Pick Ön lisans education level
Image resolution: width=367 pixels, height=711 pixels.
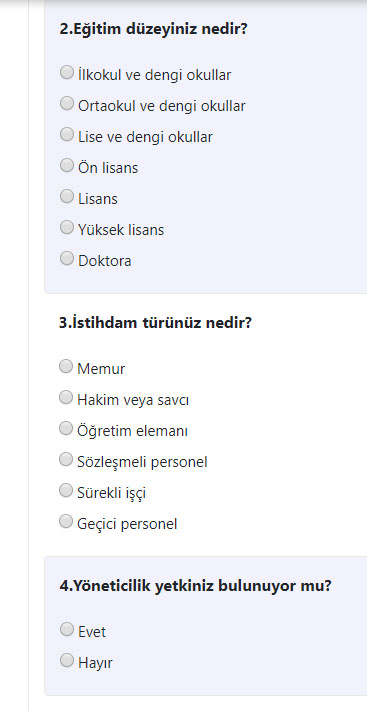point(67,166)
